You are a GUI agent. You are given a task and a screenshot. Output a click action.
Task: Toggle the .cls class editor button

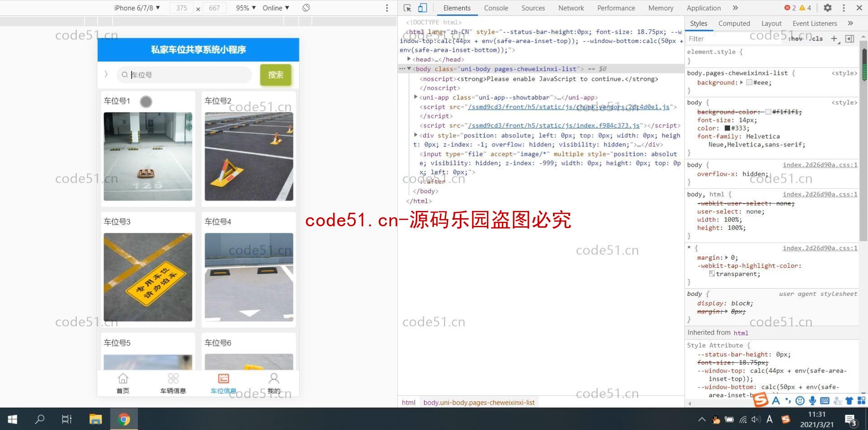pyautogui.click(x=816, y=38)
